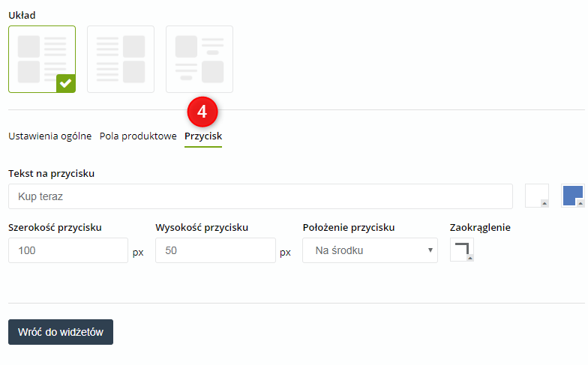Focus the Szerokość przycisku field
Viewport: 588px width, 365px height.
coord(68,250)
